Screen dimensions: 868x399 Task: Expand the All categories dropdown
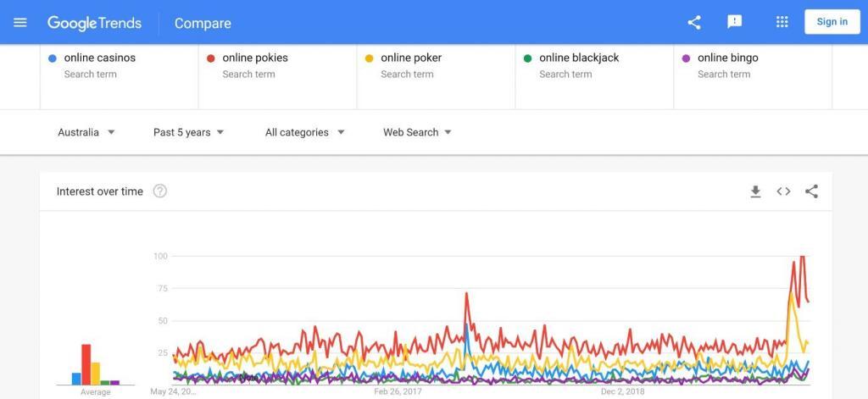point(305,132)
